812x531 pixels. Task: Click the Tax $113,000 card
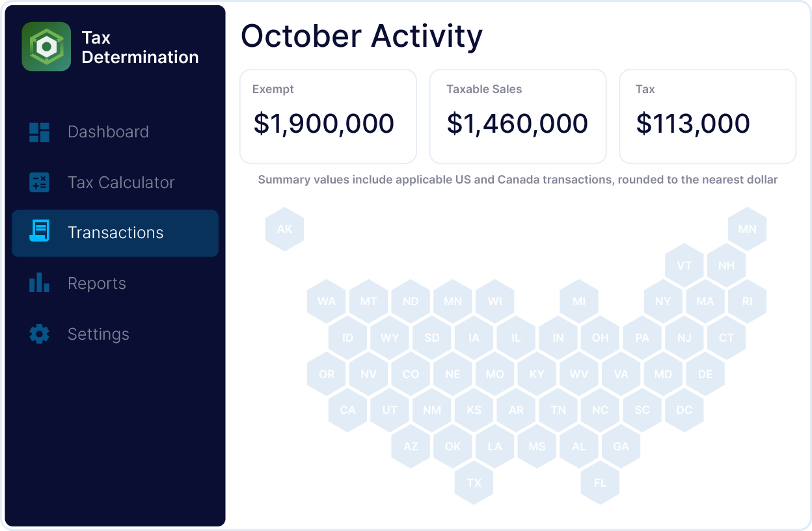pyautogui.click(x=707, y=116)
